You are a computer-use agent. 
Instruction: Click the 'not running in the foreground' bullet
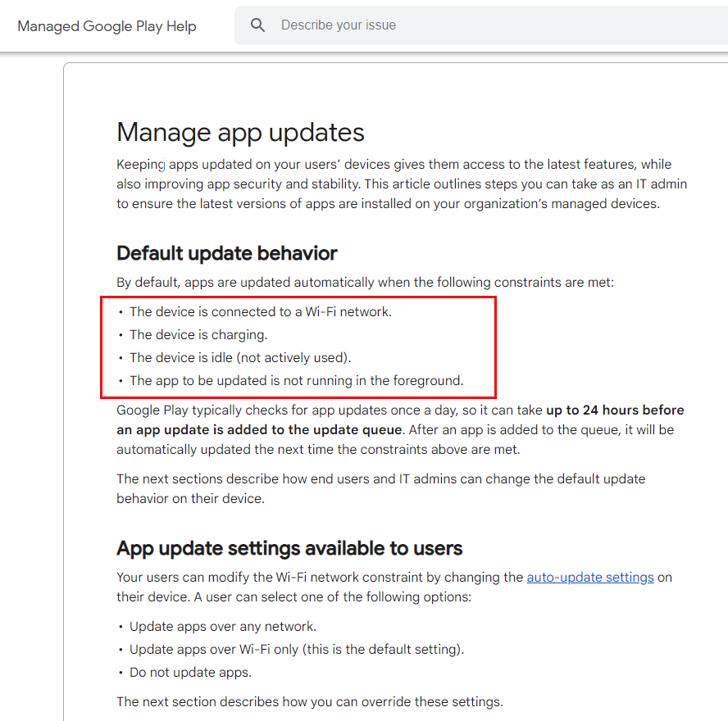point(296,380)
